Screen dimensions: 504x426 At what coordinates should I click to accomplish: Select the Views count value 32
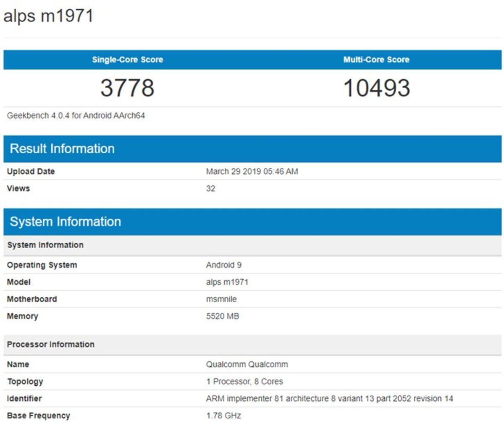pos(210,188)
